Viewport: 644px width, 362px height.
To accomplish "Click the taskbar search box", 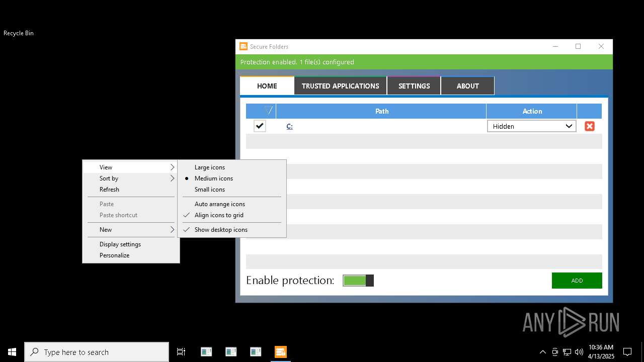I will 97,352.
